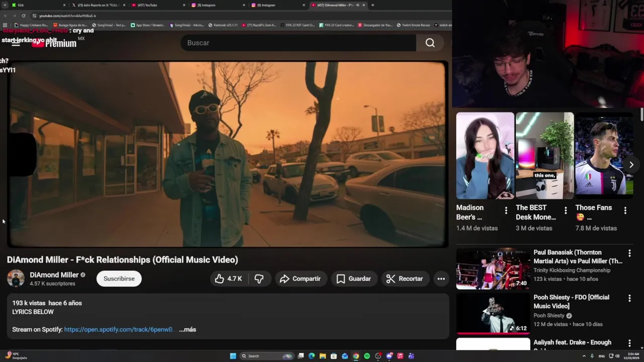Open the Happy Cristiano Ro... bookmark
Screen dimensions: 644x362
point(31,25)
